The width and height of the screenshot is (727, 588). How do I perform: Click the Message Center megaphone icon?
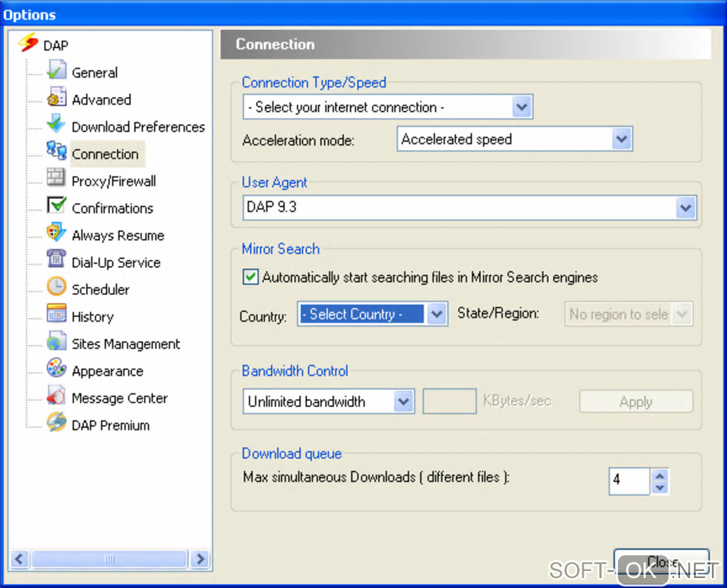56,395
